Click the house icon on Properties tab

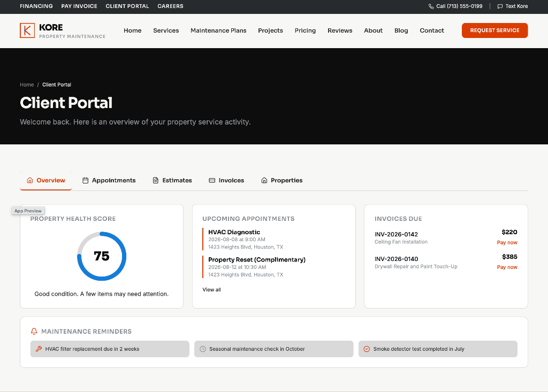[x=264, y=180]
